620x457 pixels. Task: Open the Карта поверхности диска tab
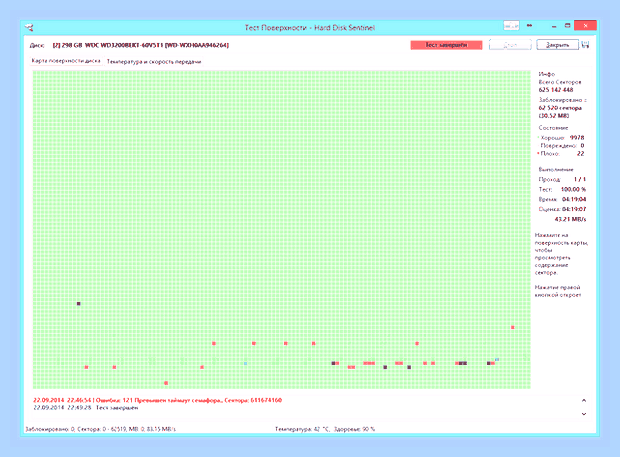[x=66, y=61]
